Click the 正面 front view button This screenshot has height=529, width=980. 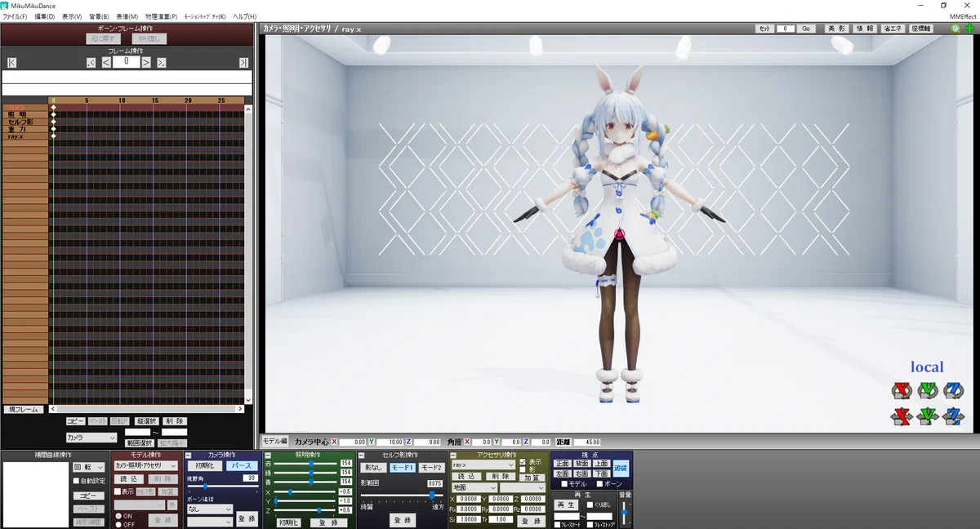click(563, 464)
